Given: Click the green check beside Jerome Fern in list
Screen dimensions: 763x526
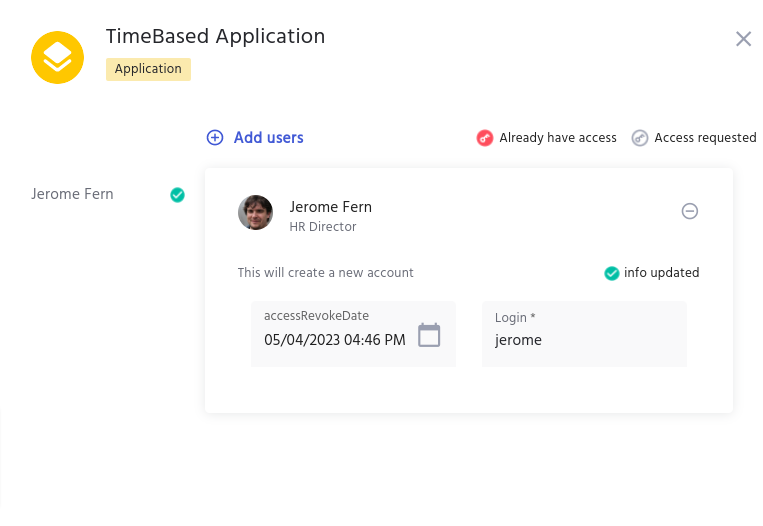Looking at the screenshot, I should click(x=177, y=195).
